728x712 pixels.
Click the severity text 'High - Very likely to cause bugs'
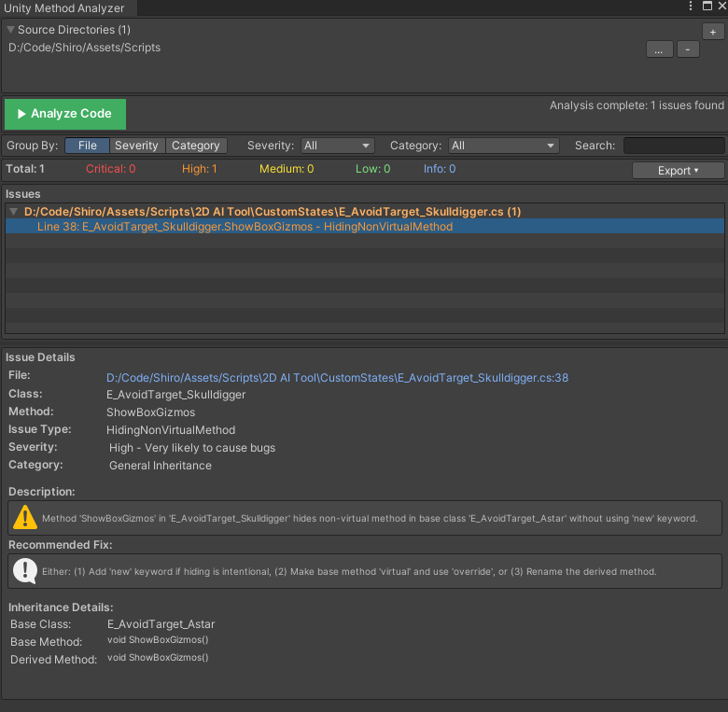point(192,448)
